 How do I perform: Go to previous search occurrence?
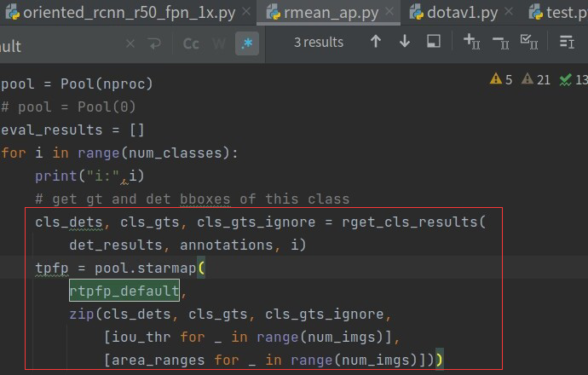pos(376,41)
